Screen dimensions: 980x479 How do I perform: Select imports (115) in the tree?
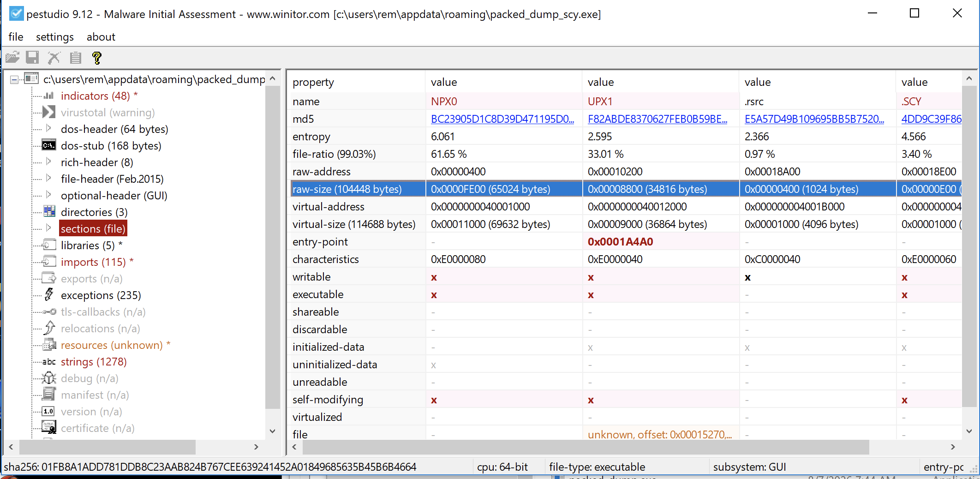click(93, 262)
